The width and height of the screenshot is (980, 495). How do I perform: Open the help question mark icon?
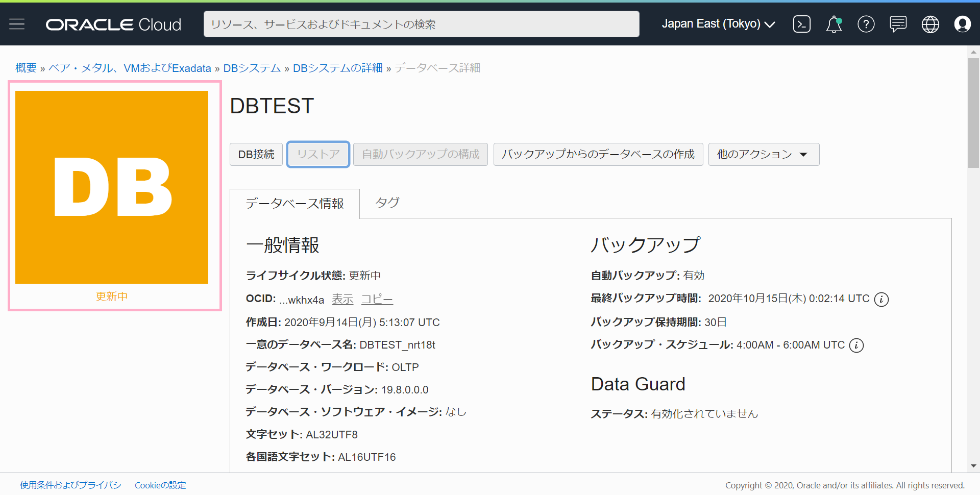click(866, 24)
